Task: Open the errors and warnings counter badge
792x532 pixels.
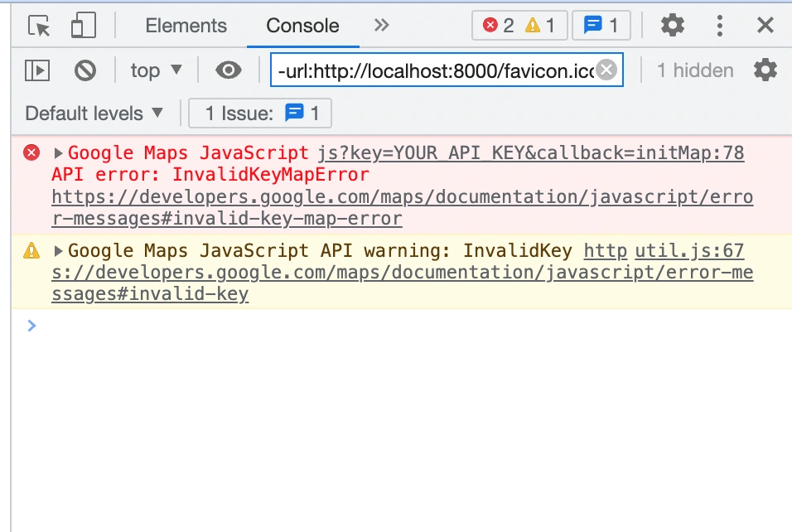Action: [x=519, y=25]
